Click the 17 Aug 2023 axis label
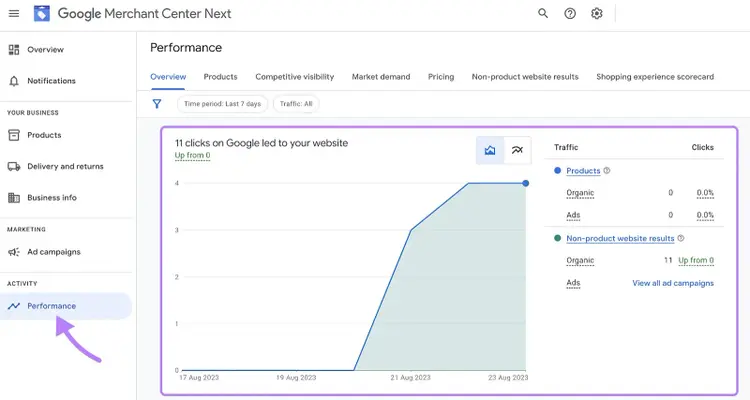 pyautogui.click(x=199, y=378)
